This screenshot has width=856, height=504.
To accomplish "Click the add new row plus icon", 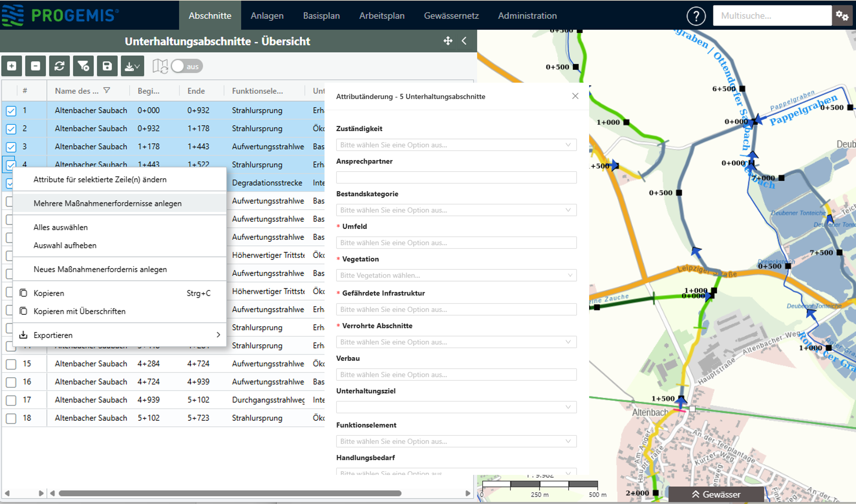I will (x=12, y=66).
